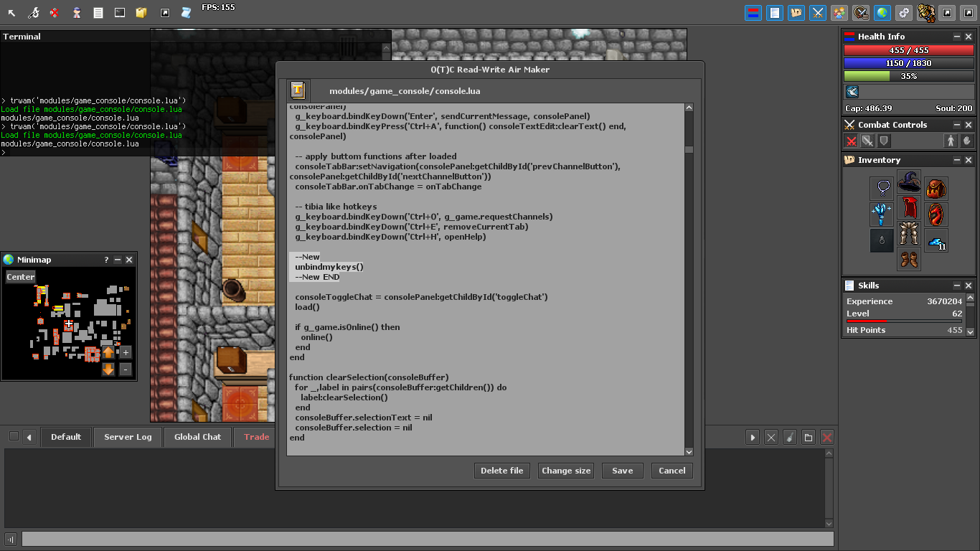Select the balanced sword-shield fight mode
This screenshot has width=980, height=551.
pyautogui.click(x=867, y=141)
